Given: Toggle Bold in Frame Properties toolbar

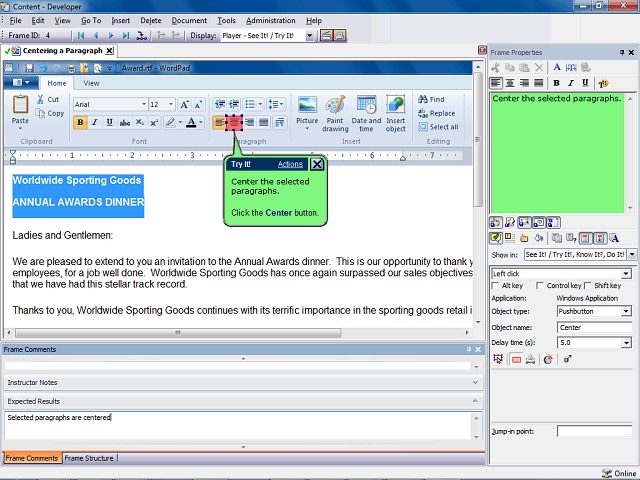Looking at the screenshot, I should pyautogui.click(x=556, y=83).
